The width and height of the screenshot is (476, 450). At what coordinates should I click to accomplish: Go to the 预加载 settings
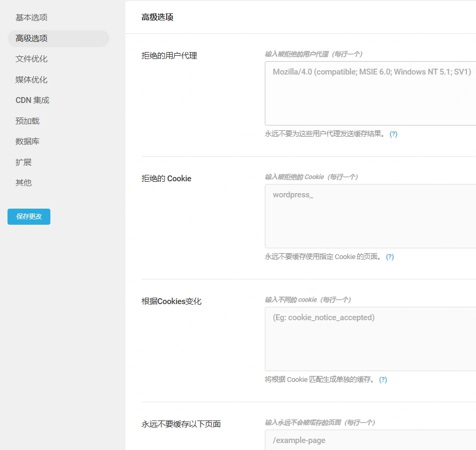[x=27, y=121]
